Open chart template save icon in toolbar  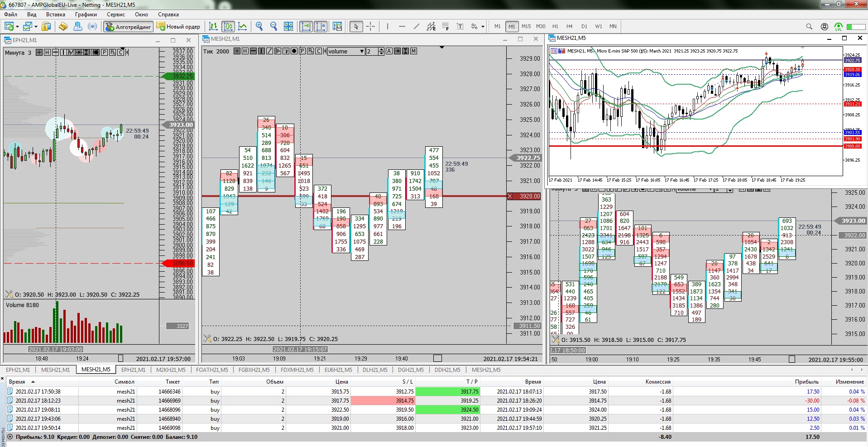[x=337, y=26]
